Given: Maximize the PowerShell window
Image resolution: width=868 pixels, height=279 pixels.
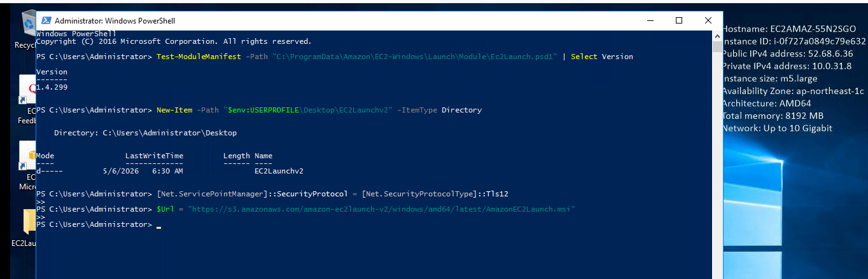Looking at the screenshot, I should point(678,20).
